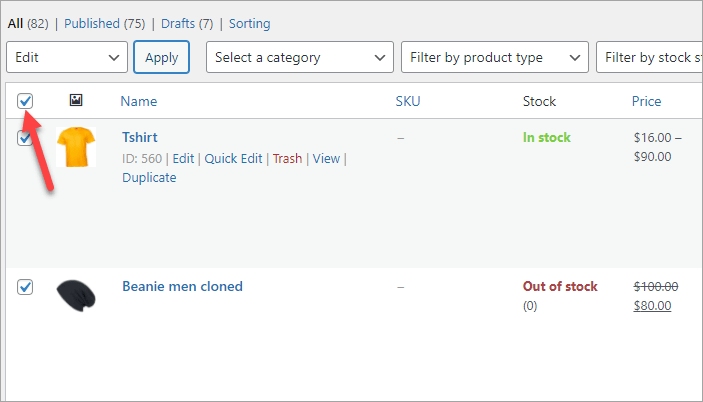Image resolution: width=703 pixels, height=402 pixels.
Task: Show the Drafts (7) products
Action: [188, 23]
